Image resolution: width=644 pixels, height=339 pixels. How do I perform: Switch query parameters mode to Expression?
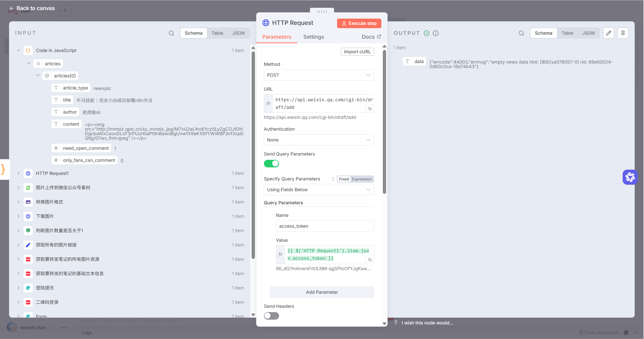pyautogui.click(x=361, y=179)
